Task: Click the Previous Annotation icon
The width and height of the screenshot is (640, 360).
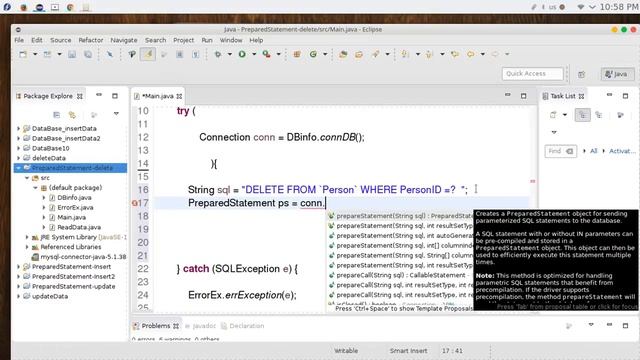Action: 429,54
